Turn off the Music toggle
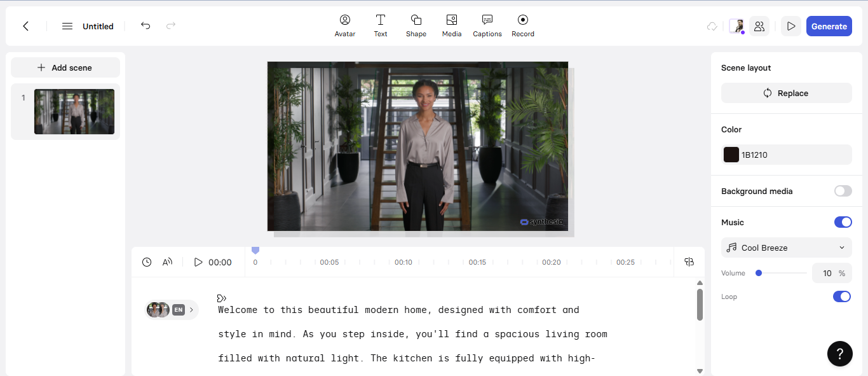The height and width of the screenshot is (376, 868). [843, 222]
